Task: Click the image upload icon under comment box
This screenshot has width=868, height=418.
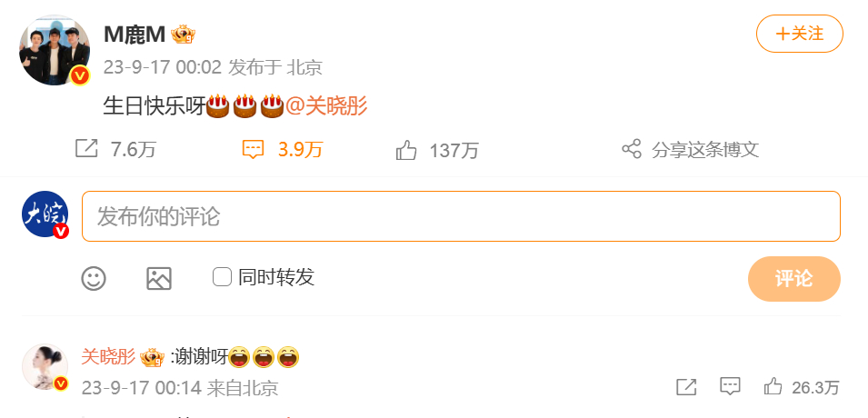Action: [159, 278]
